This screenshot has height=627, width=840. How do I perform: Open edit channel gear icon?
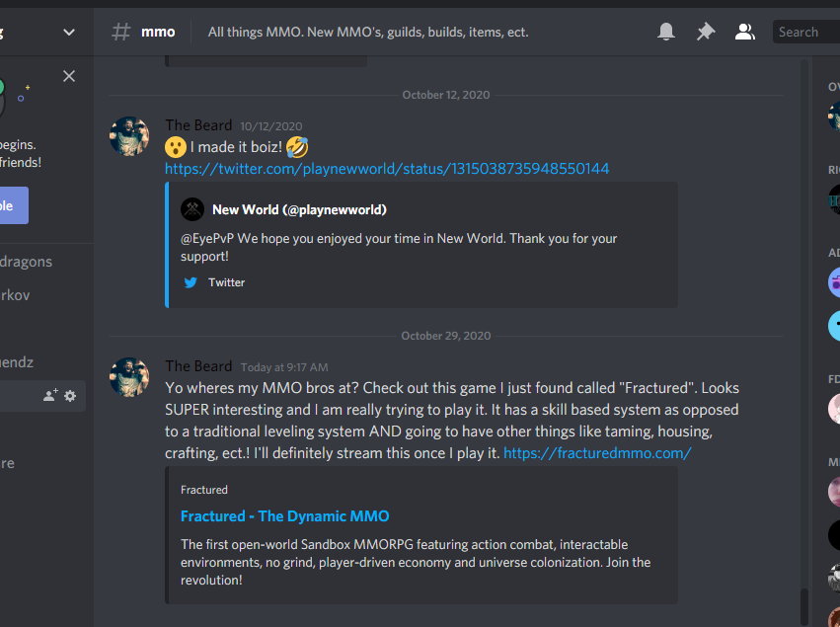tap(70, 396)
